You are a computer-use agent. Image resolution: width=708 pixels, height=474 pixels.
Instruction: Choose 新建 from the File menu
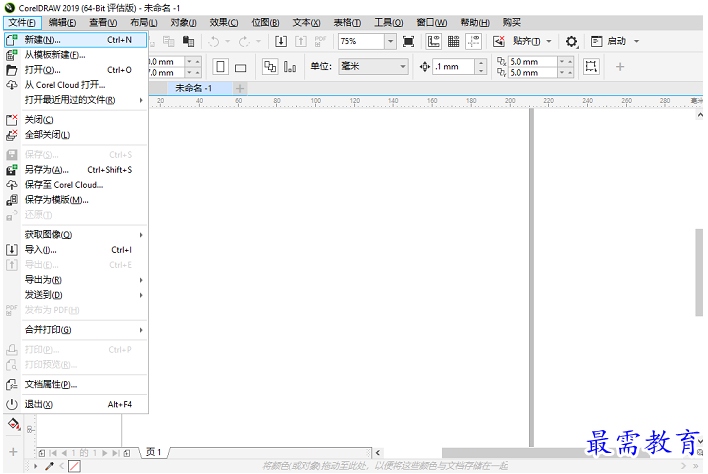(75, 40)
